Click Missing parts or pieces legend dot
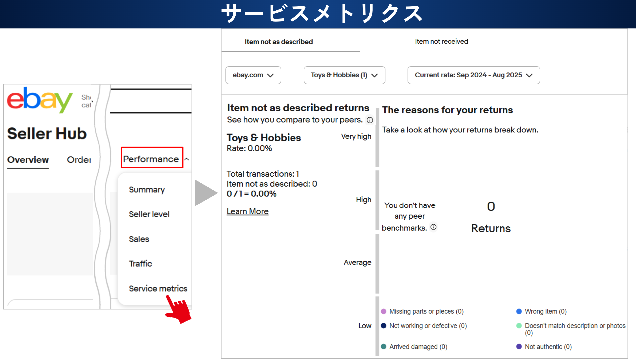 coord(384,311)
